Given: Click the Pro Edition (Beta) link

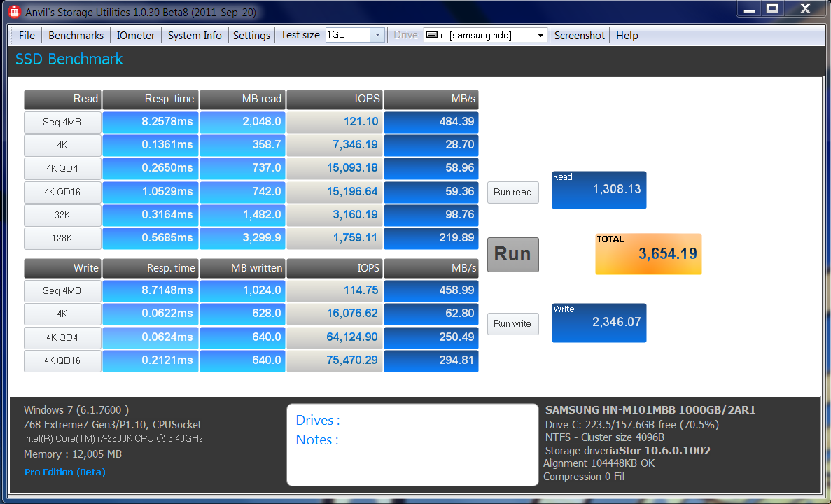Looking at the screenshot, I should (64, 472).
